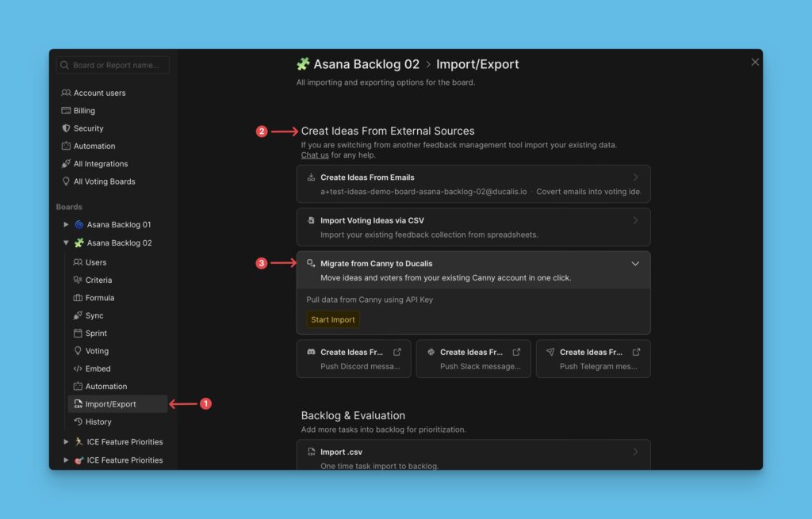Follow the Chat us link
812x519 pixels.
[x=315, y=155]
